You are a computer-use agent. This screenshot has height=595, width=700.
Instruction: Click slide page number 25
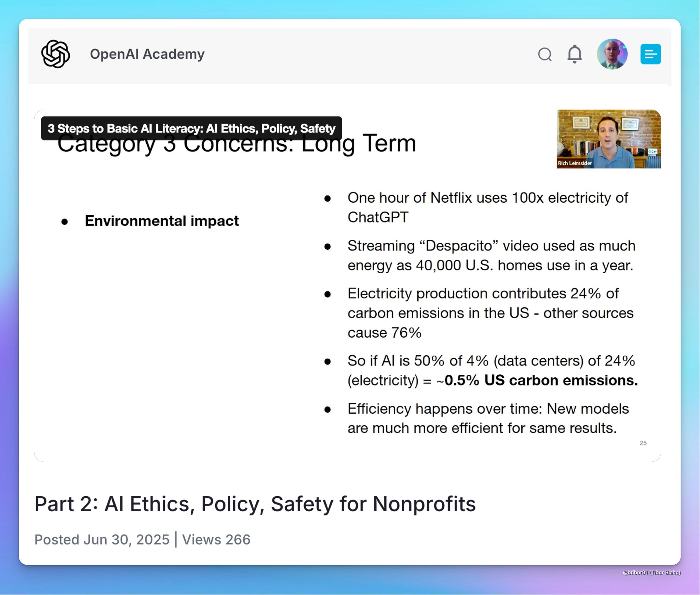[643, 443]
